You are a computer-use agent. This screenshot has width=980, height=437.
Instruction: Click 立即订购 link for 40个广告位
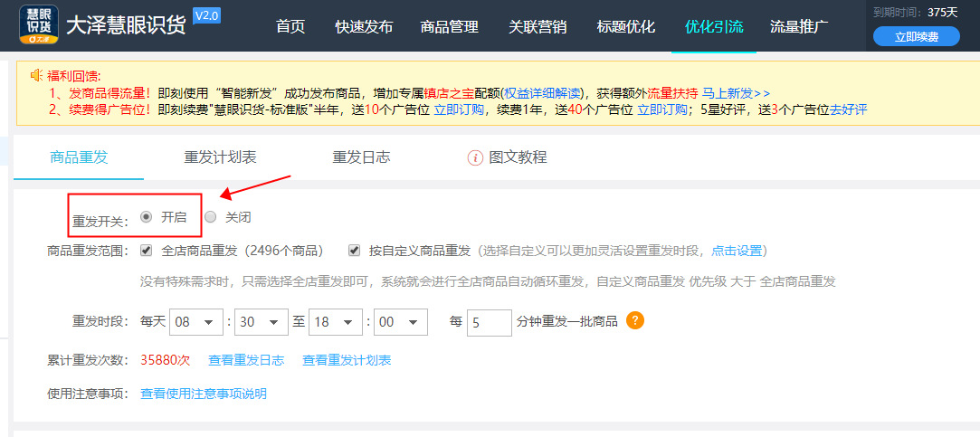tap(661, 110)
